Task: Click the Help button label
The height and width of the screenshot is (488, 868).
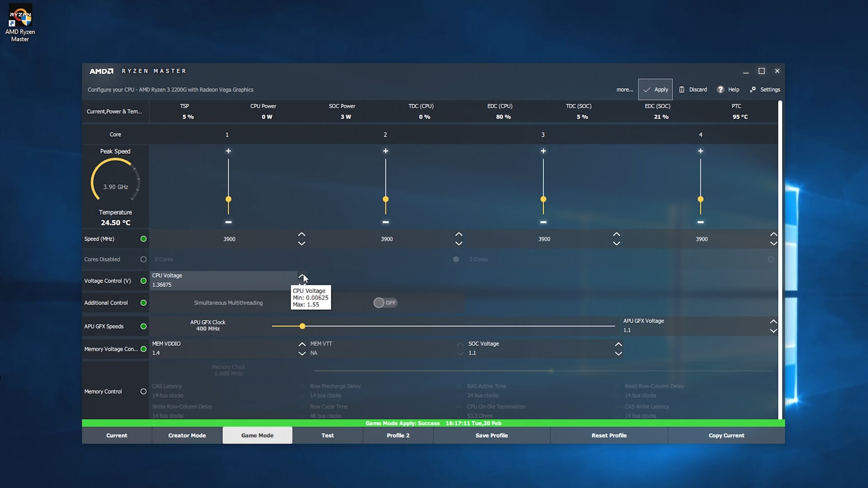Action: click(734, 89)
